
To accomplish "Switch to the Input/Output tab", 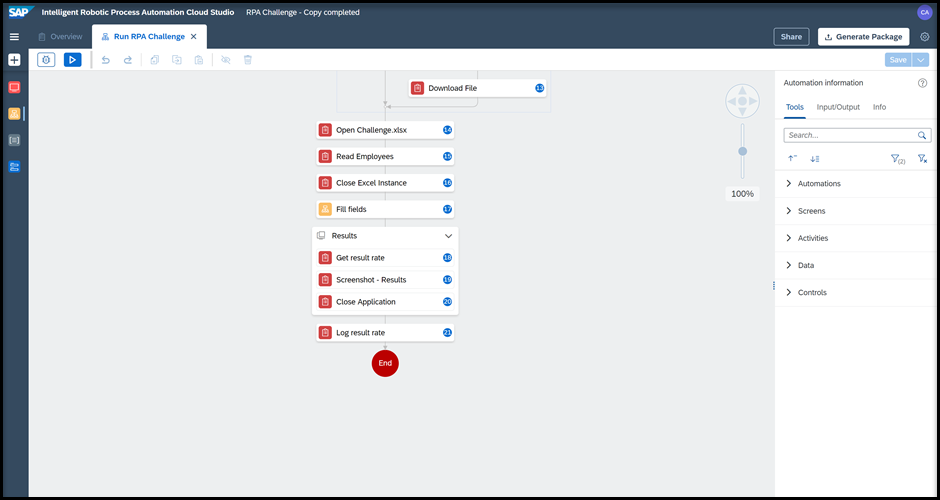I will click(838, 107).
